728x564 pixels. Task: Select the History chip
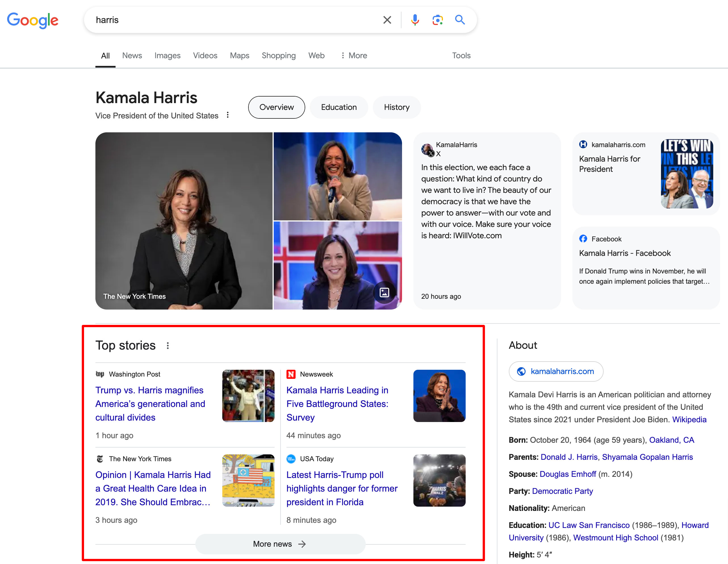(397, 107)
